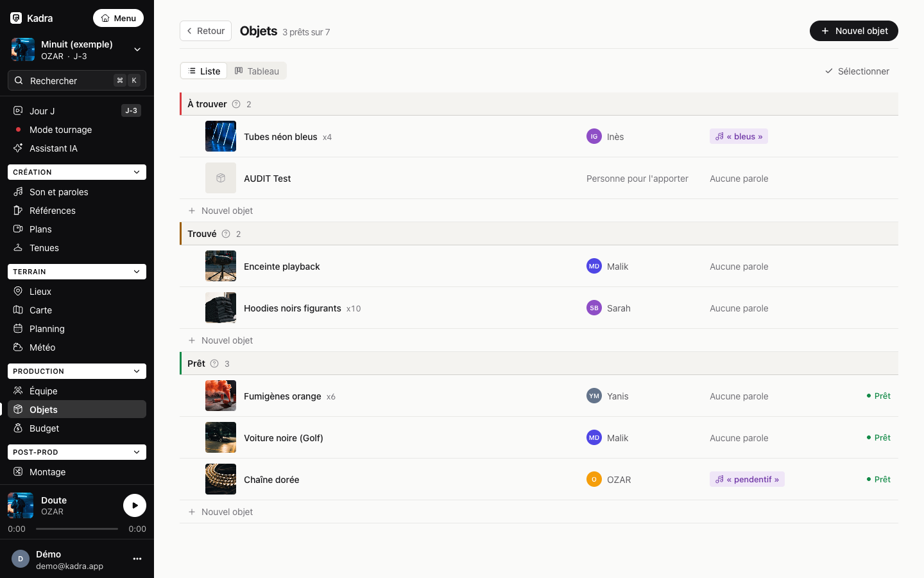Click the black Nouvel objet button

pos(854,31)
